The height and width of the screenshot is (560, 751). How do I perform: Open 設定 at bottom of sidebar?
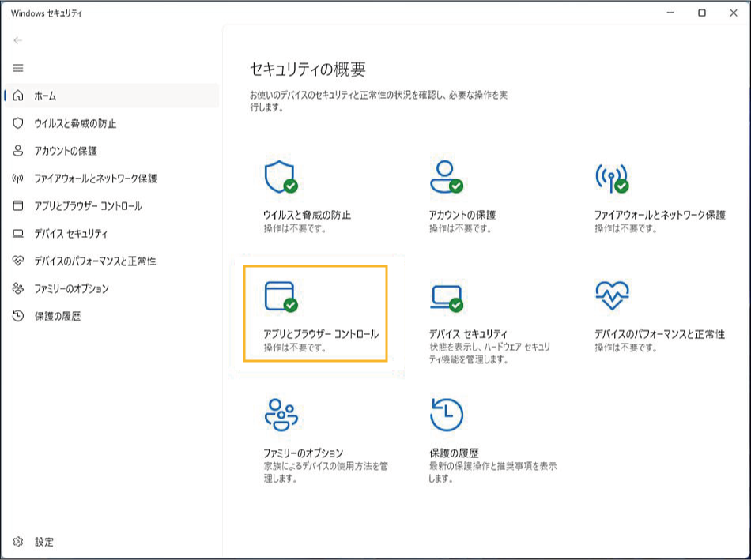pos(44,543)
